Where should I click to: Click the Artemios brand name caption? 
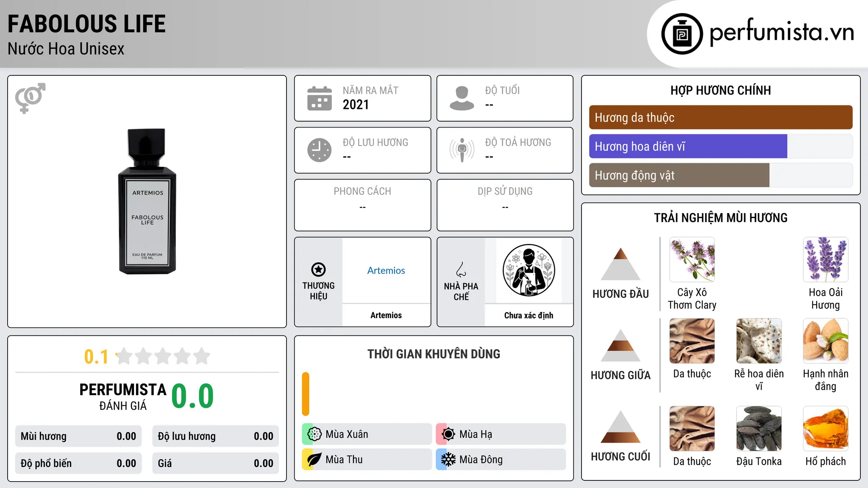click(386, 315)
